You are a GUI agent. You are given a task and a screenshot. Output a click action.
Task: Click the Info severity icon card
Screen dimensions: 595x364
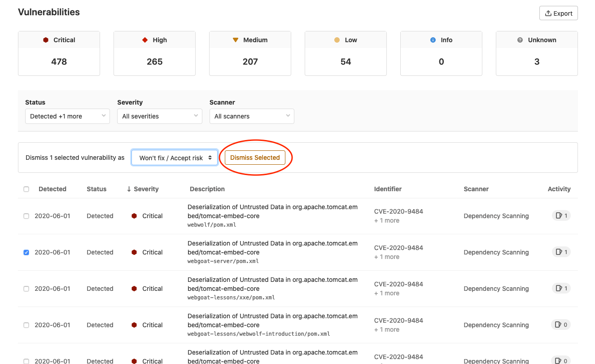pos(441,53)
